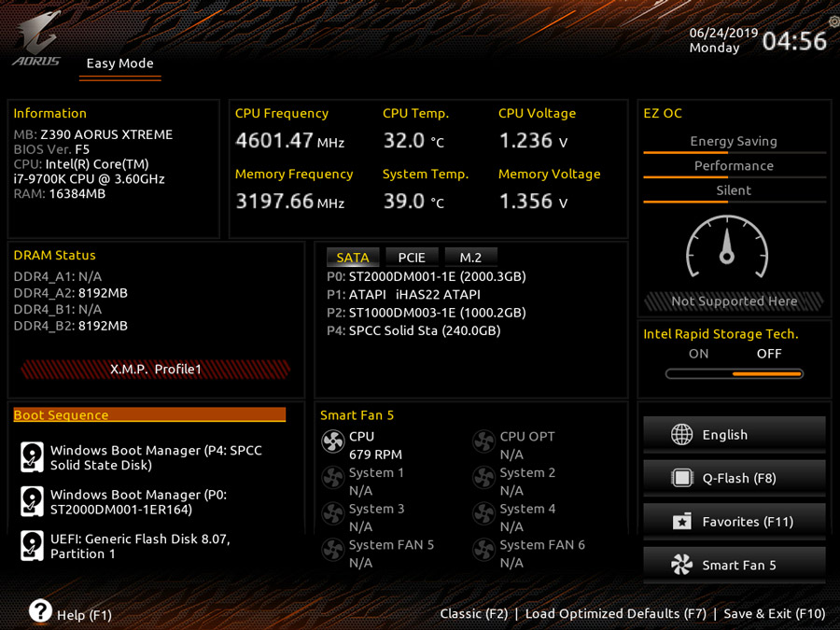The height and width of the screenshot is (630, 840).
Task: Click P0: ST2000DM001-1E (2000.3GB) row
Action: [x=427, y=276]
